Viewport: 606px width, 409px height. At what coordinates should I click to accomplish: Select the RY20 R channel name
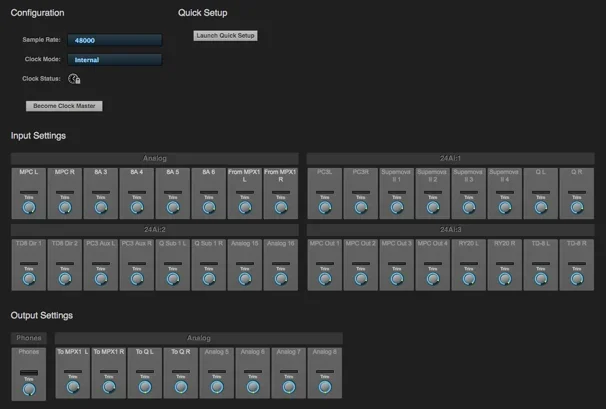click(504, 243)
